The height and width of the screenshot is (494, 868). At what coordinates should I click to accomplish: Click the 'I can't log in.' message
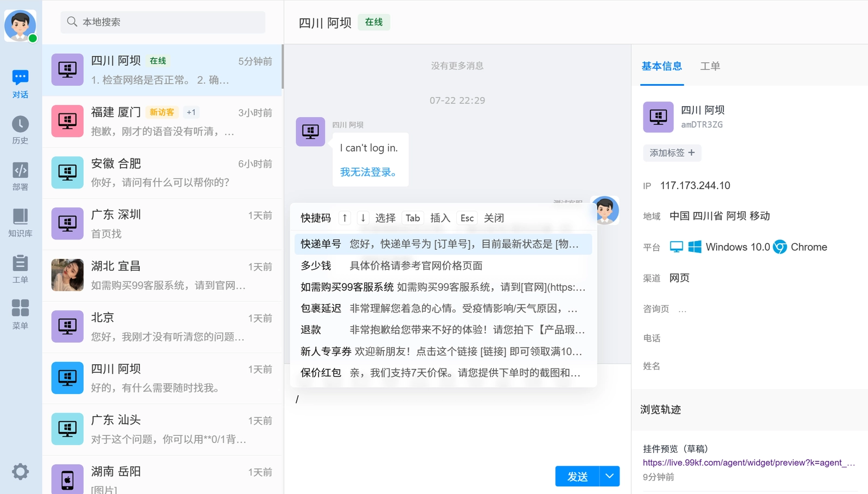(369, 148)
